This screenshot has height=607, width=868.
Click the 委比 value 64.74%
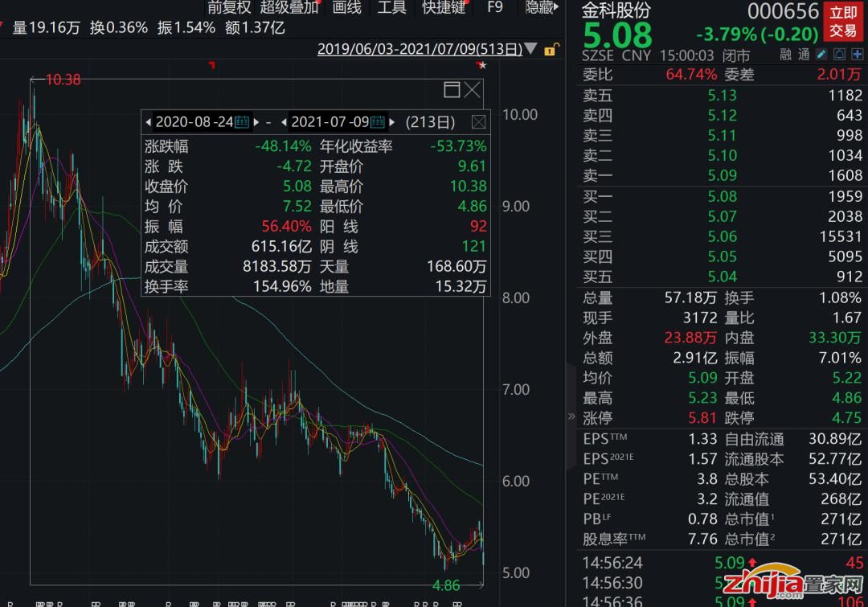(x=691, y=74)
